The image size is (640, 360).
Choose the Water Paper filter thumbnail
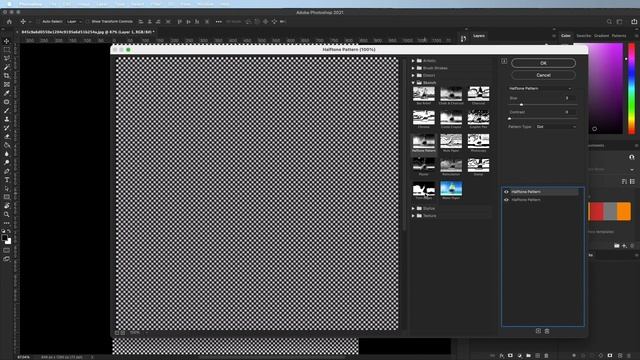(451, 191)
